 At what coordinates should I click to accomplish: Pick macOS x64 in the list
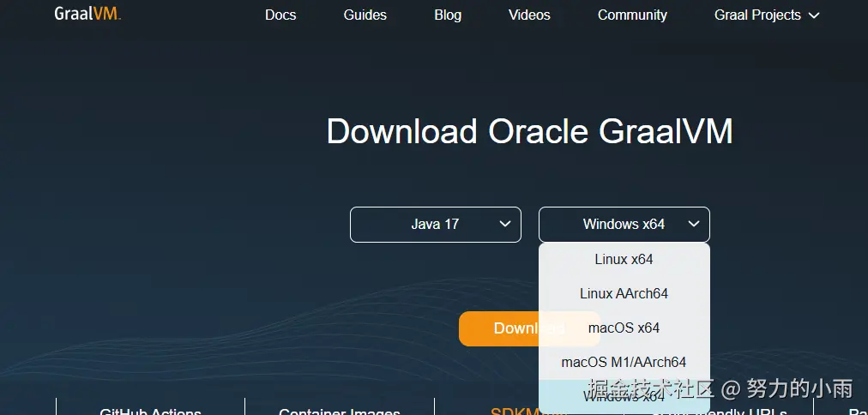624,328
